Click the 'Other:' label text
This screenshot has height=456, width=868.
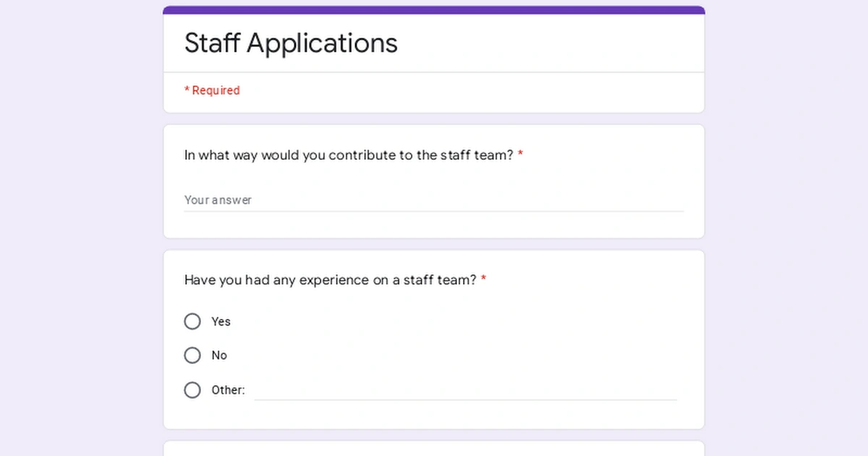[x=228, y=390]
